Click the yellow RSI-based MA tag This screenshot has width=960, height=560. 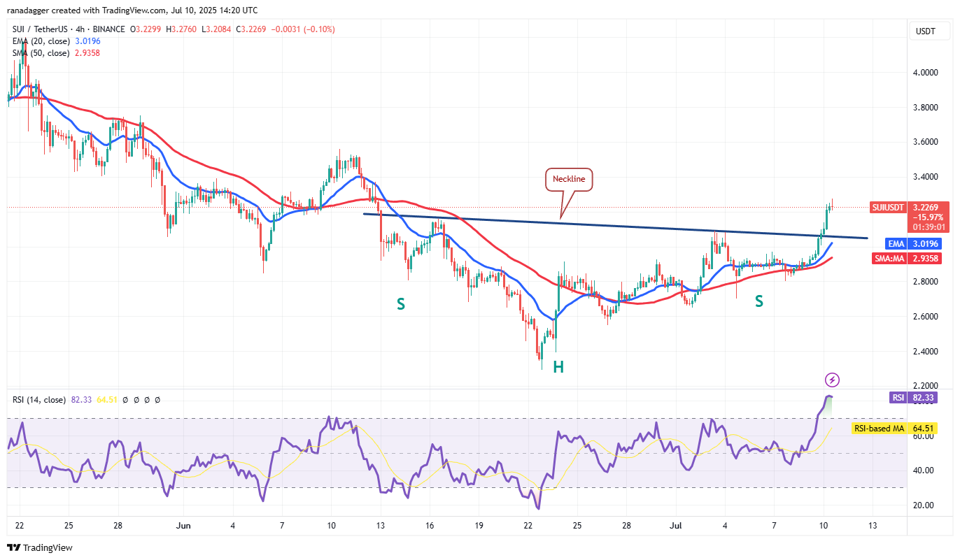click(894, 429)
